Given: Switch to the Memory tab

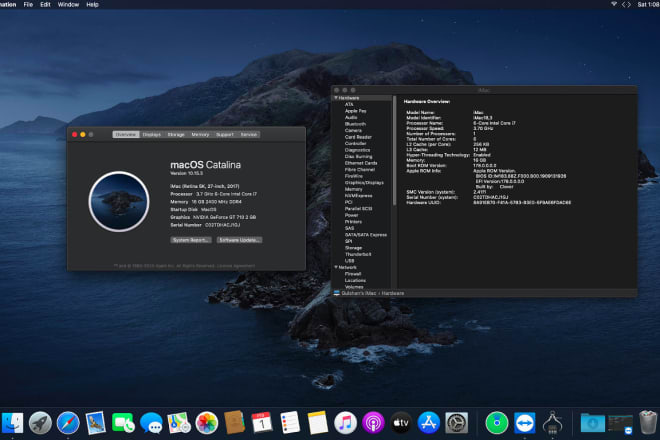Looking at the screenshot, I should click(200, 135).
